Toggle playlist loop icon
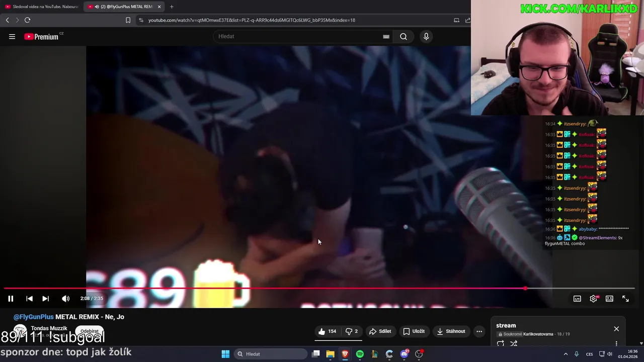Viewport: 644px width, 362px height. [501, 344]
